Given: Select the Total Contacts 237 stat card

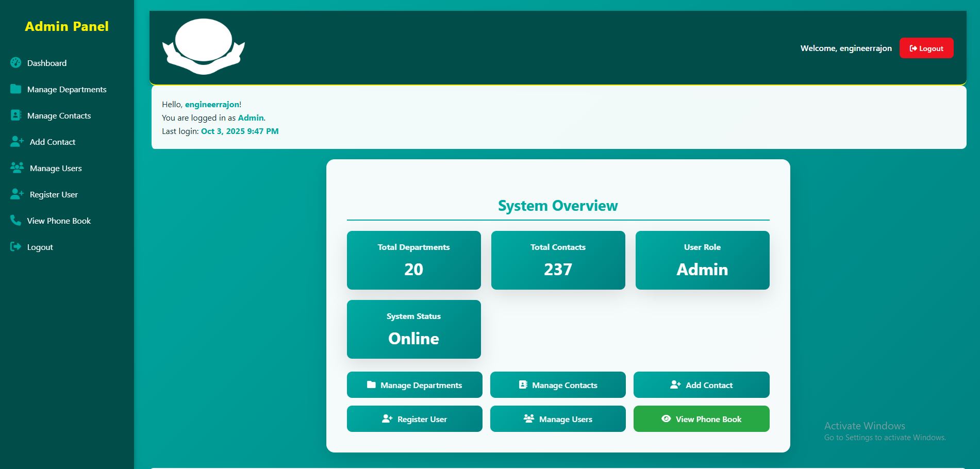Looking at the screenshot, I should 558,260.
